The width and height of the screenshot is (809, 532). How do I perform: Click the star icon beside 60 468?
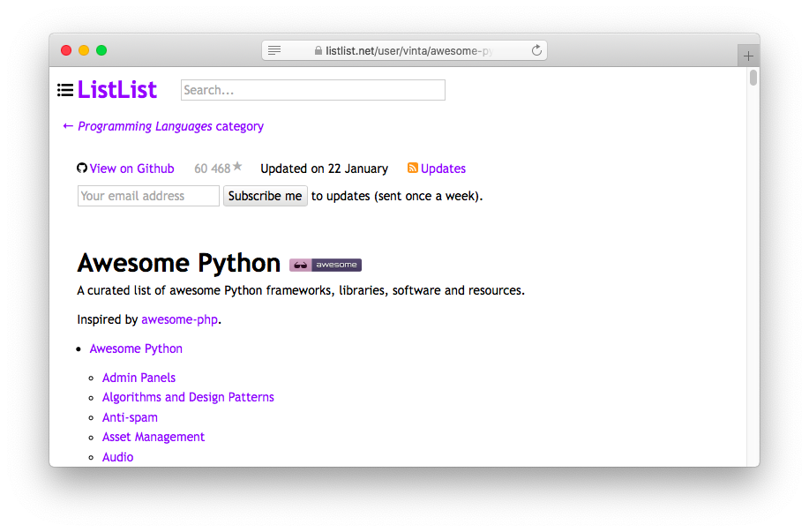pyautogui.click(x=237, y=167)
